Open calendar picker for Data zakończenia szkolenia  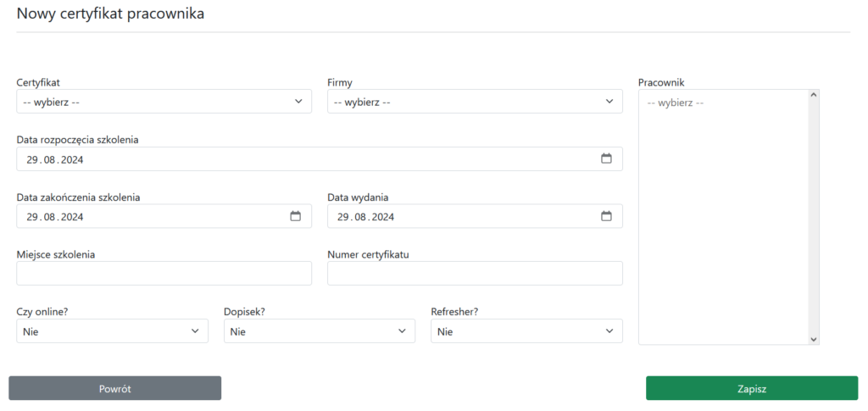coord(296,216)
